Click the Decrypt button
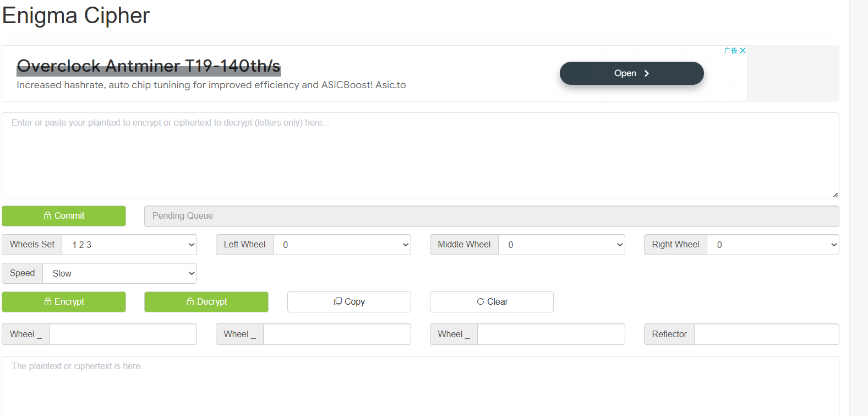The width and height of the screenshot is (868, 416). click(206, 302)
